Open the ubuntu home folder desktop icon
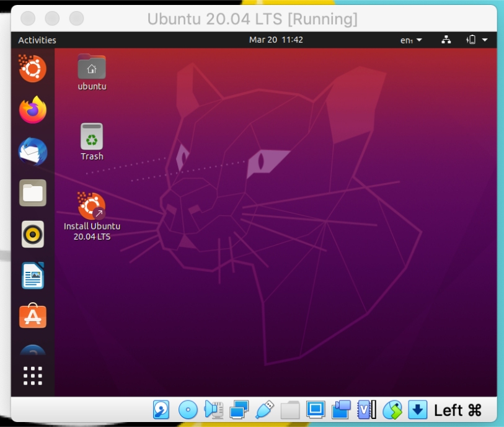The height and width of the screenshot is (427, 504). (x=92, y=73)
